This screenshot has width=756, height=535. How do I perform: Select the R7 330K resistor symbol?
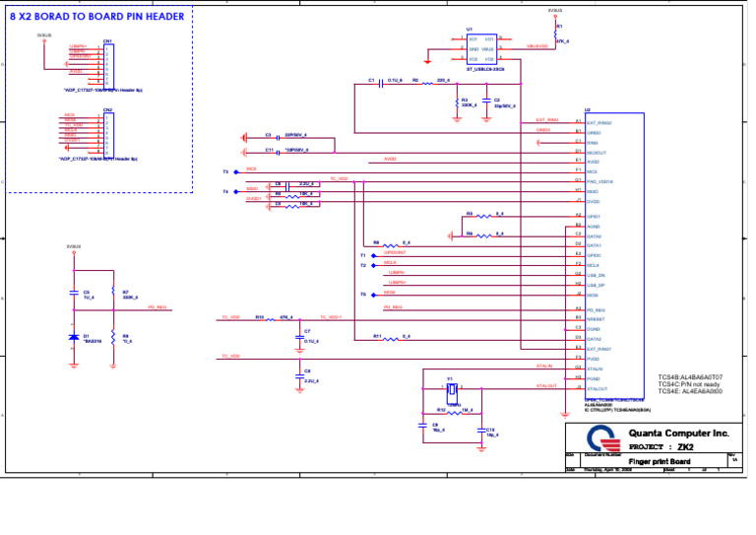pos(113,291)
